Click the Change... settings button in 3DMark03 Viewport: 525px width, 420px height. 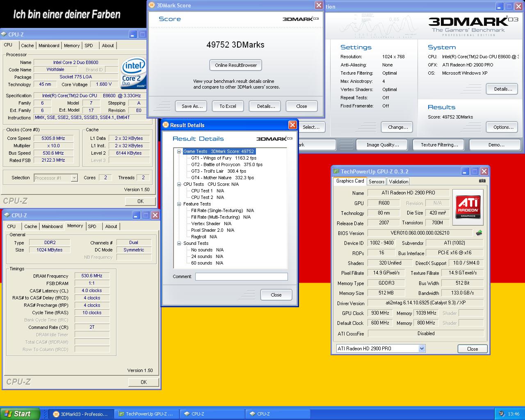pos(398,128)
